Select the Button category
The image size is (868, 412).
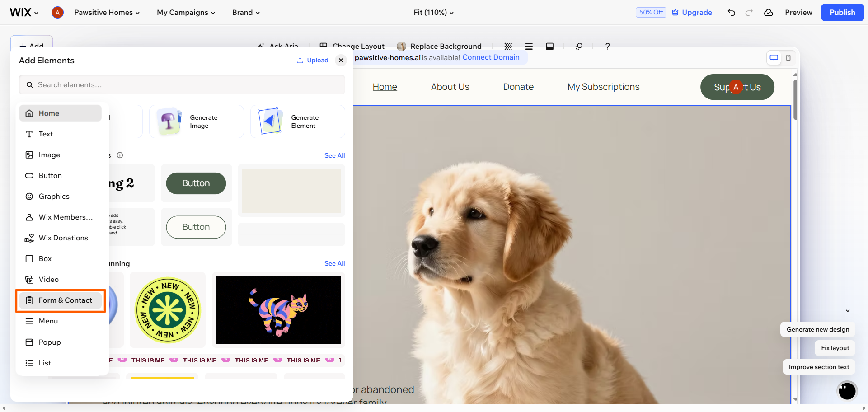coord(60,176)
